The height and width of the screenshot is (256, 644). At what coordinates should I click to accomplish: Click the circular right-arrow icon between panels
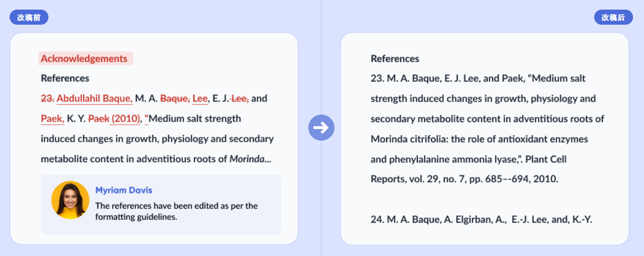click(x=321, y=128)
